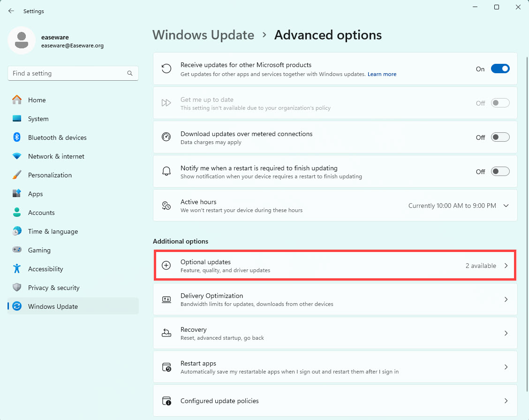Click the Gaming controller icon
Image resolution: width=529 pixels, height=420 pixels.
coord(17,250)
